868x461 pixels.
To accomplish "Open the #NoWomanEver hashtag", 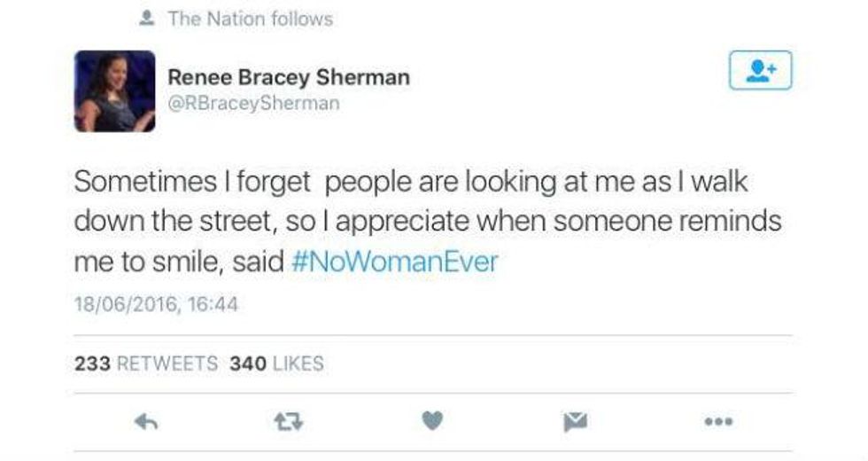I will click(394, 262).
